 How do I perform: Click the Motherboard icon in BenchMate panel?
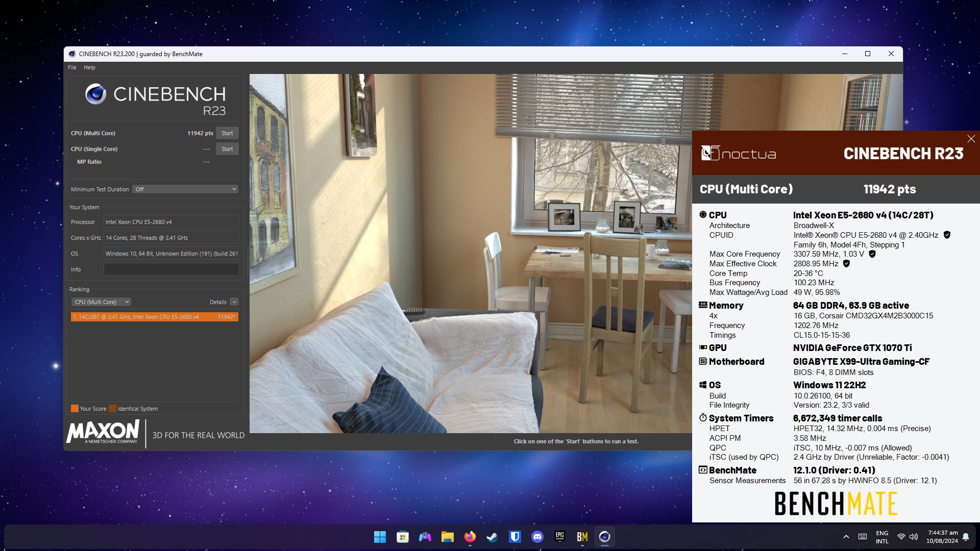tap(703, 361)
